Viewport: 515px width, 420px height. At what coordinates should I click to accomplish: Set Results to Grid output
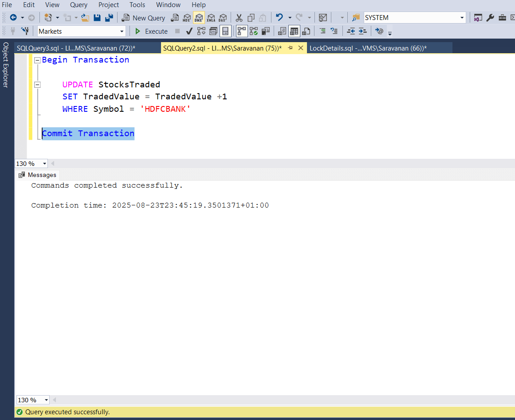click(294, 31)
